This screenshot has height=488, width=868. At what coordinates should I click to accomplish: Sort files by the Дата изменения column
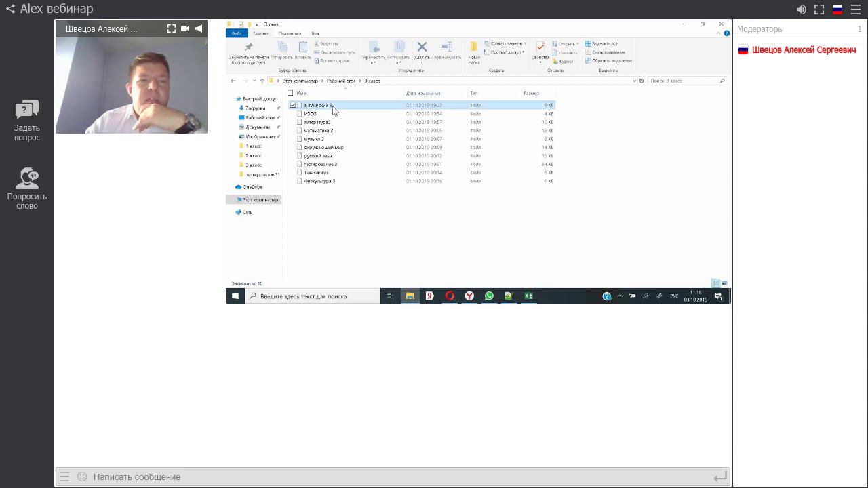[x=423, y=93]
